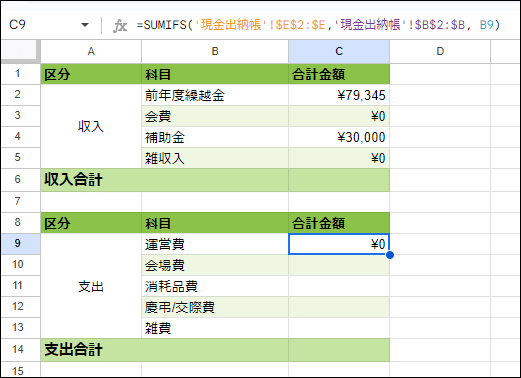Click the 会場費 cell
The height and width of the screenshot is (378, 521).
[x=215, y=265]
